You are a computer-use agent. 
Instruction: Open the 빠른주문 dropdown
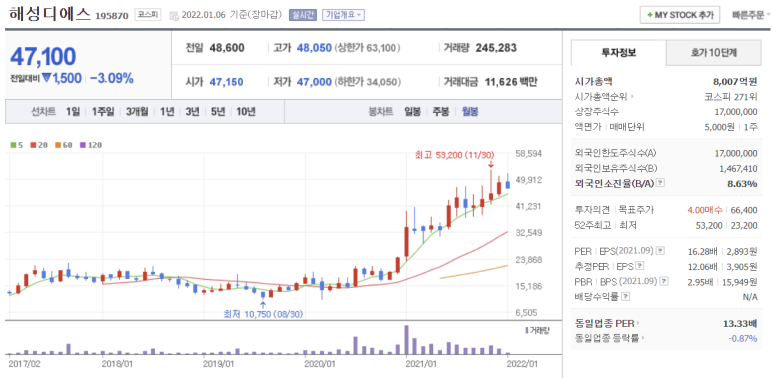pyautogui.click(x=751, y=15)
